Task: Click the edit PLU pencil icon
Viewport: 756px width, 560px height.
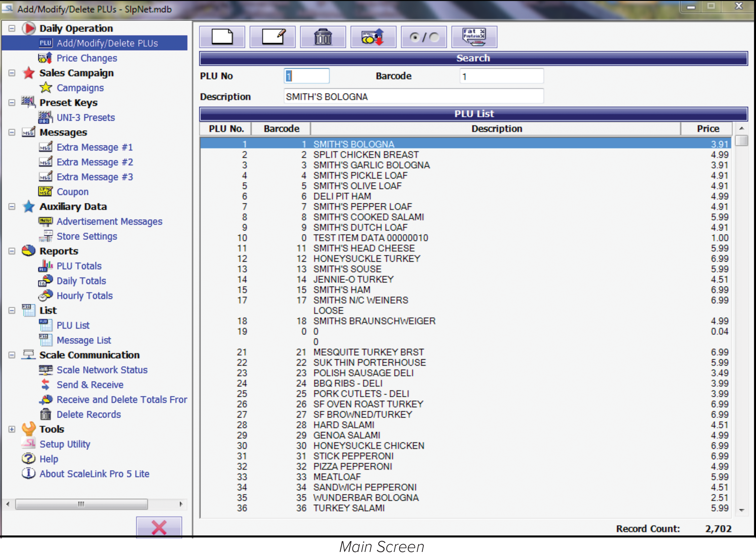Action: 272,37
